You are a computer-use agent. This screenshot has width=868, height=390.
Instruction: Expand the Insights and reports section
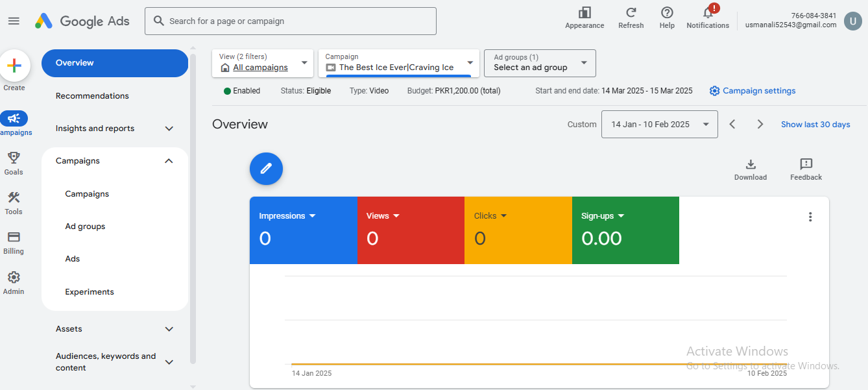click(x=114, y=128)
